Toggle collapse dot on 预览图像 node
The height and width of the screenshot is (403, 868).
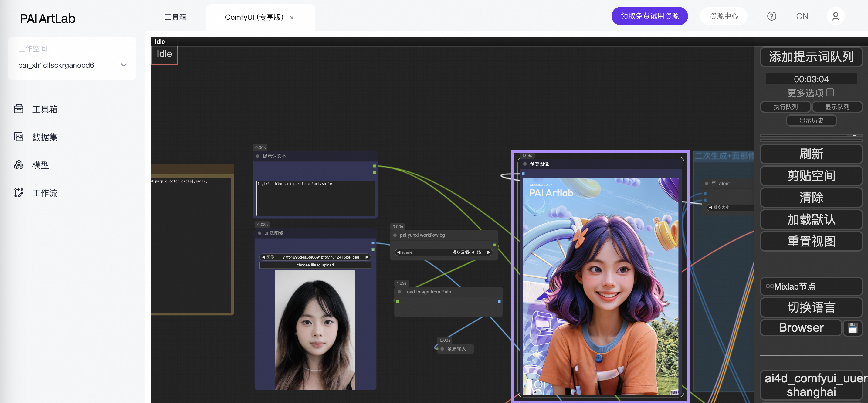(x=525, y=164)
